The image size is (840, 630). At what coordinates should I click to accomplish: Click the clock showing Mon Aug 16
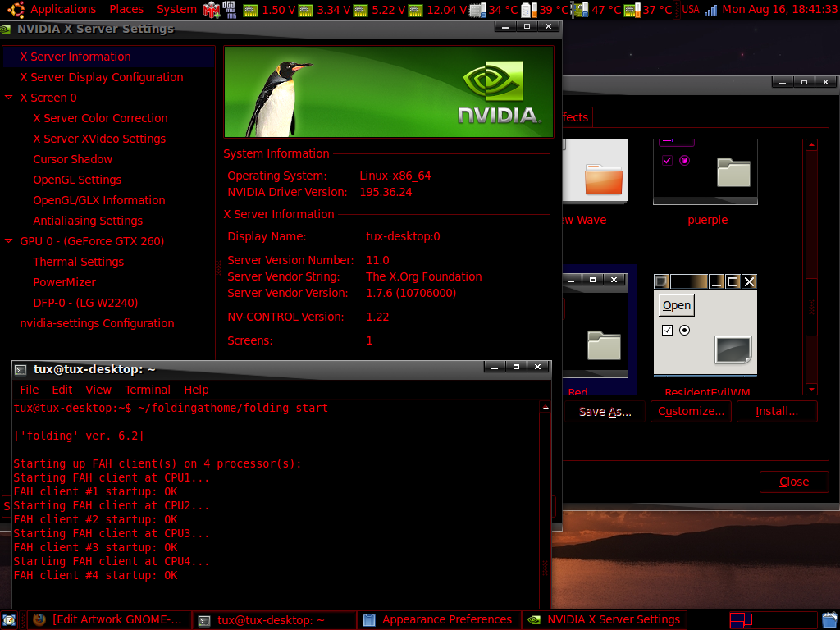(x=779, y=10)
